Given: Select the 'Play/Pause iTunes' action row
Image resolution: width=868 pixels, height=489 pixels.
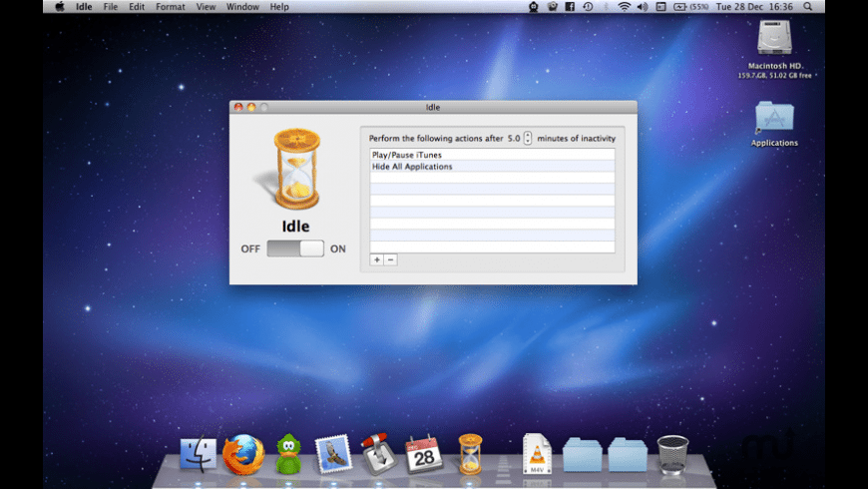Looking at the screenshot, I should tap(492, 155).
